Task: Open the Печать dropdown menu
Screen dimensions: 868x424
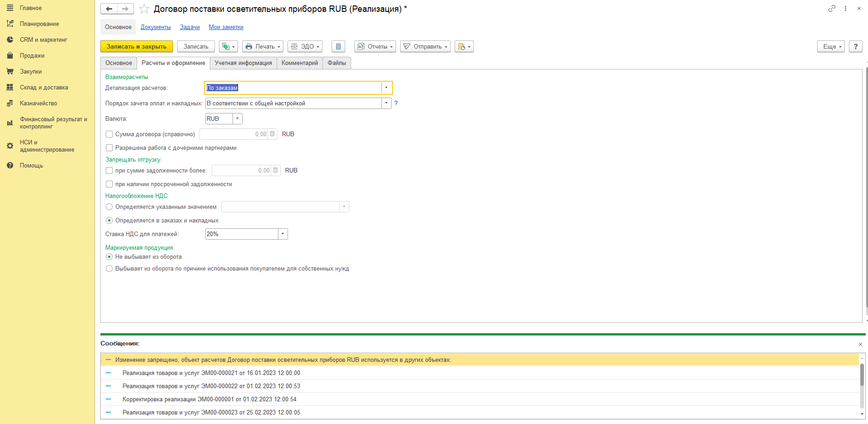Action: (263, 46)
